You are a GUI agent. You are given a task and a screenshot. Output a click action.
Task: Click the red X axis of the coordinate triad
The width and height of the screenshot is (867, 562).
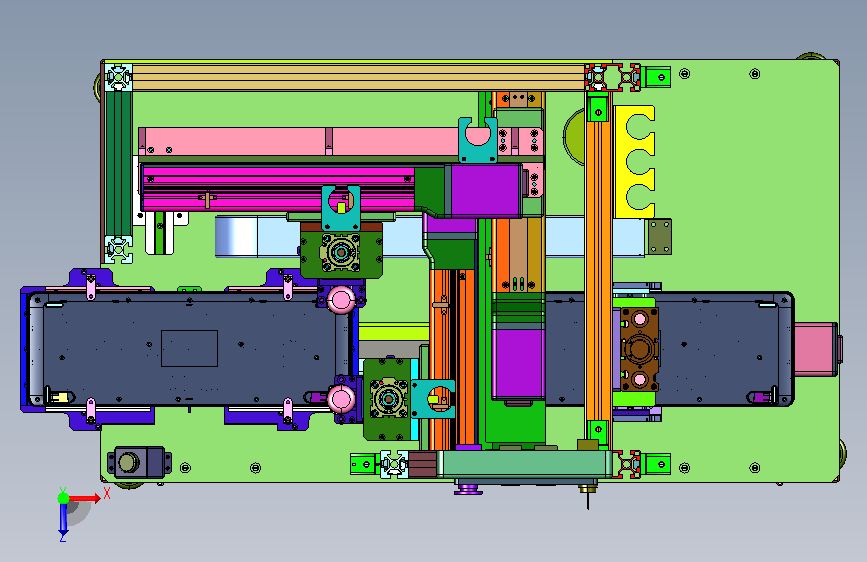[84, 498]
